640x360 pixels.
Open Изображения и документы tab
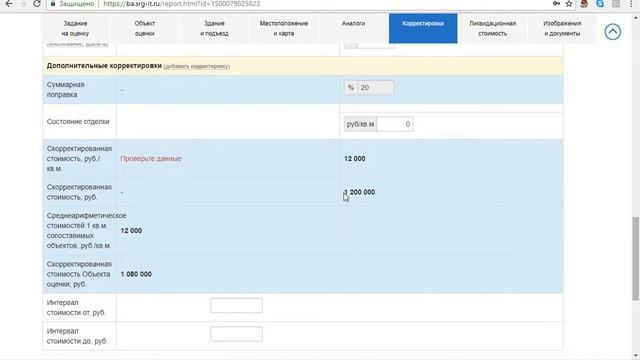pyautogui.click(x=562, y=28)
